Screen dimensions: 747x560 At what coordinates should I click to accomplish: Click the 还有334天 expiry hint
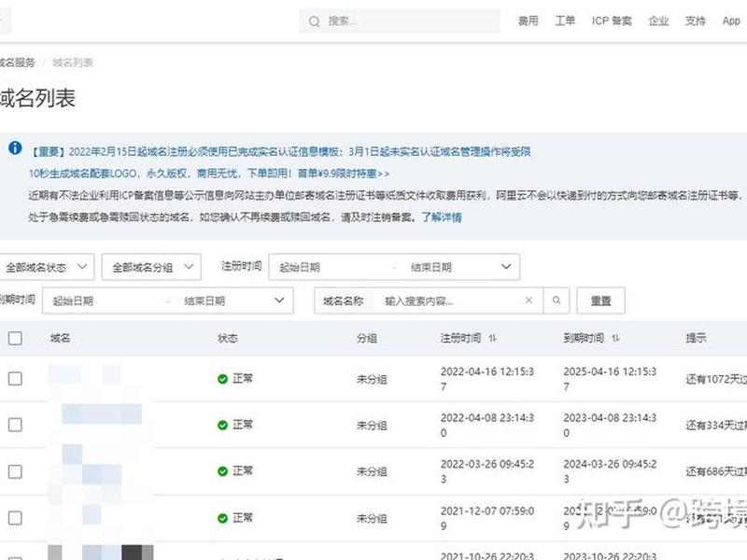pyautogui.click(x=716, y=426)
